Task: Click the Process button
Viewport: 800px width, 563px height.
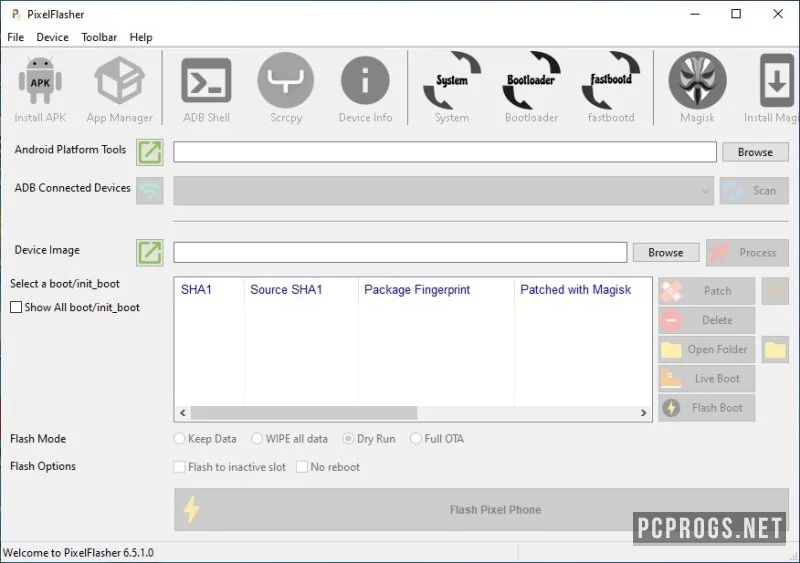Action: coord(747,253)
